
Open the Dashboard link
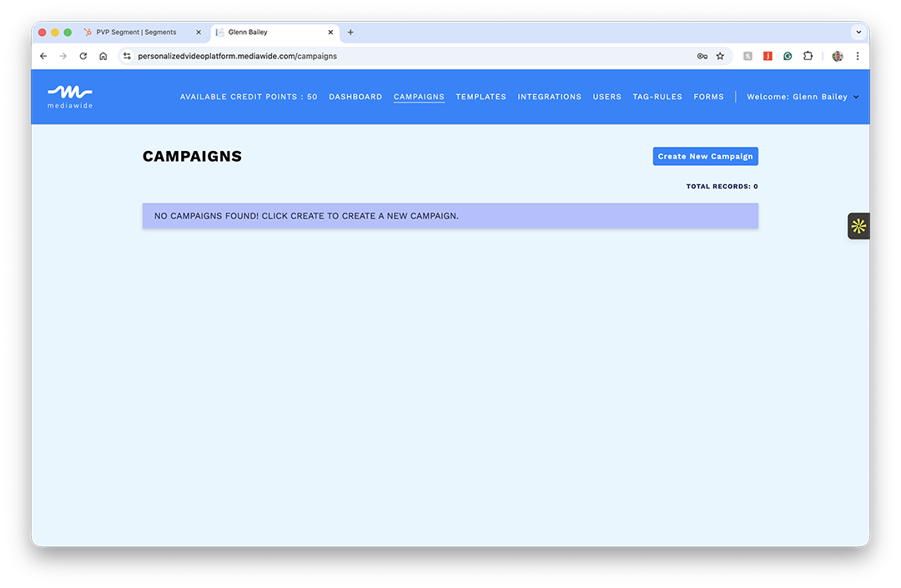pyautogui.click(x=355, y=97)
